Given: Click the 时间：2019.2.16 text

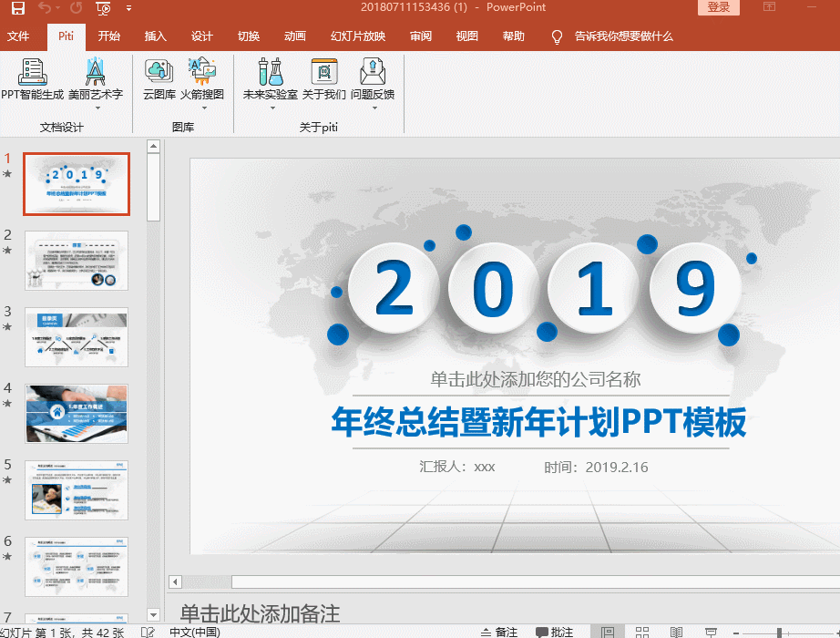Looking at the screenshot, I should (x=596, y=468).
